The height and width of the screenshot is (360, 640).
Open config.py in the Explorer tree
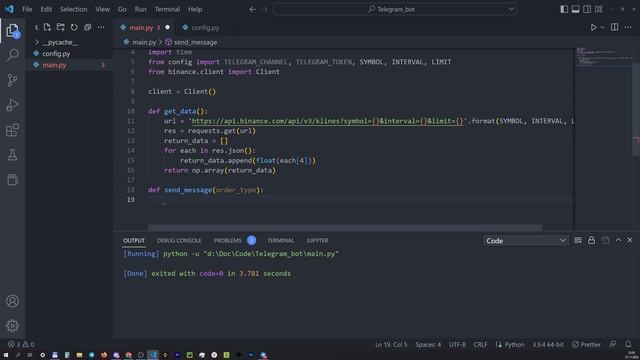(x=56, y=53)
